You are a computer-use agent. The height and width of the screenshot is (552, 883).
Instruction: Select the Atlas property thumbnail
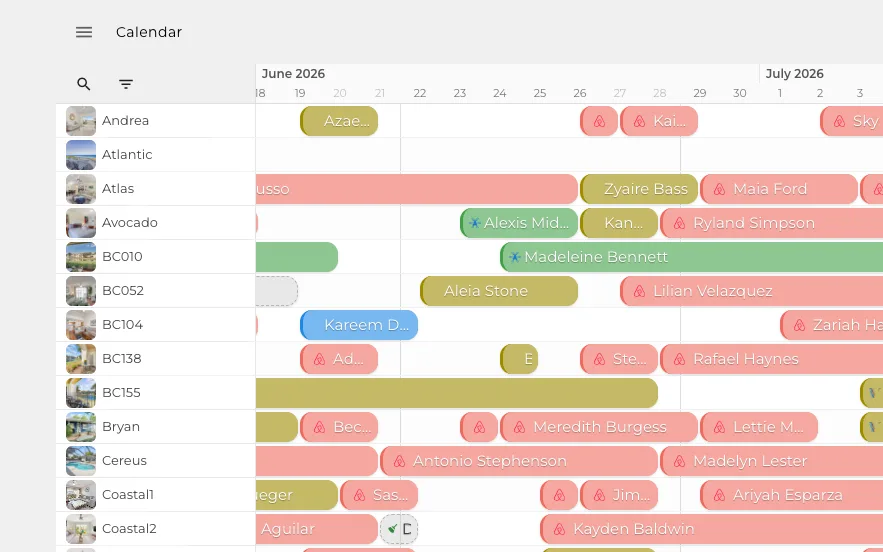click(81, 189)
